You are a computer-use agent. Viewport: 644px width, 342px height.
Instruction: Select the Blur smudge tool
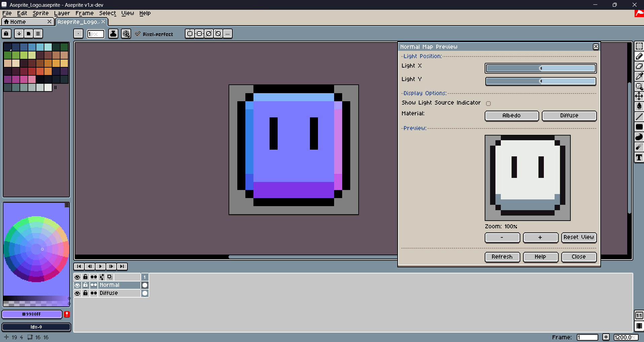click(x=639, y=147)
